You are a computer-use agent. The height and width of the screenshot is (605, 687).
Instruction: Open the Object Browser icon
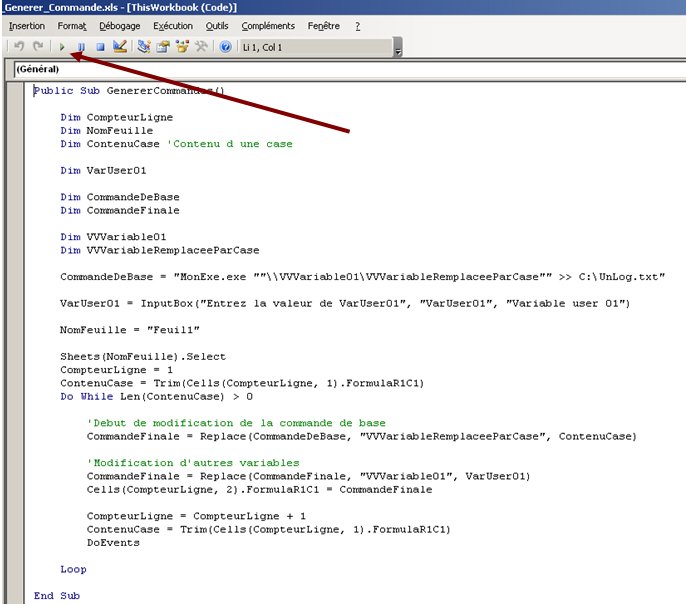182,47
